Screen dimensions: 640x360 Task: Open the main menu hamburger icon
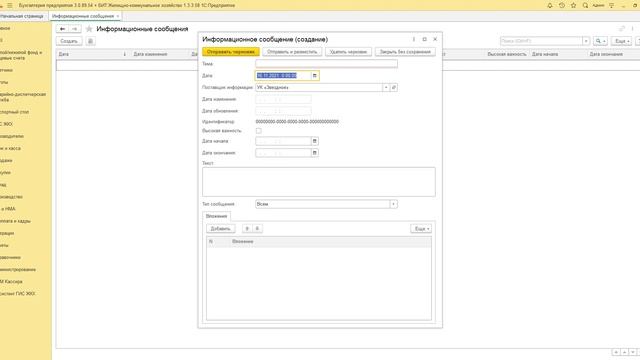[x=10, y=5]
